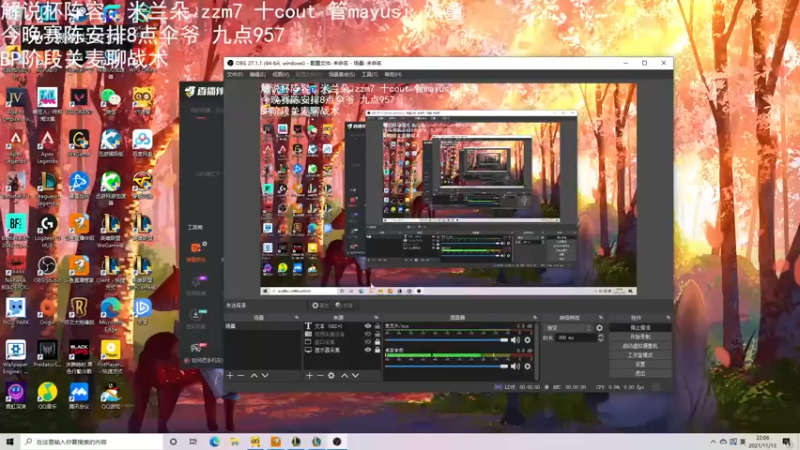Open transition properties gear icon
Image resolution: width=800 pixels, height=450 pixels.
pos(599,328)
